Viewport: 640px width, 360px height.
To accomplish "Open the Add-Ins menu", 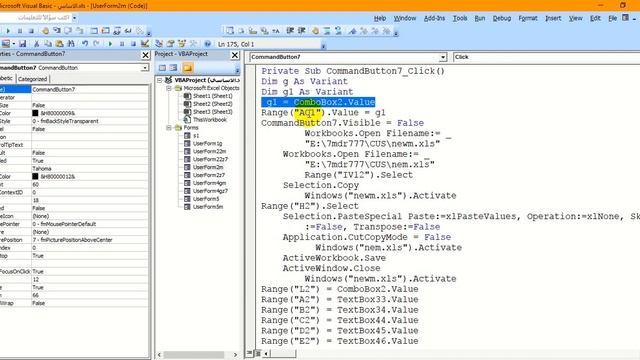I will (x=434, y=18).
